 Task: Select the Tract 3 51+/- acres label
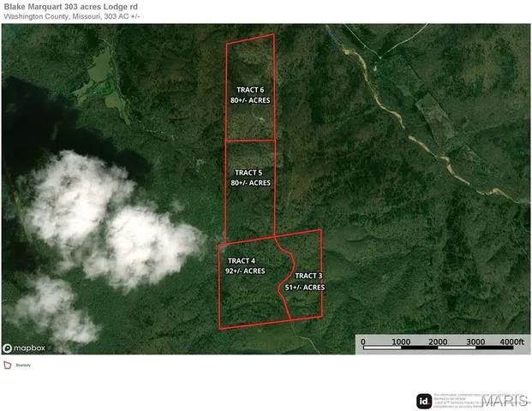pos(306,282)
